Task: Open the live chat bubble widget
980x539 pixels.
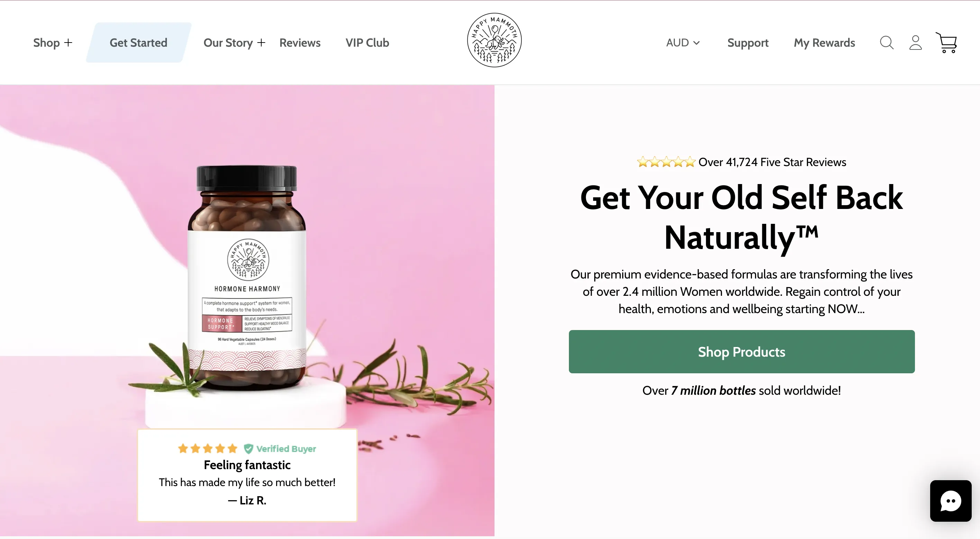Action: 950,501
